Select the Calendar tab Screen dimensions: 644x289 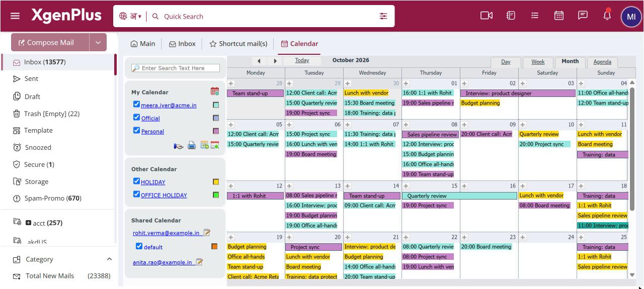point(299,44)
